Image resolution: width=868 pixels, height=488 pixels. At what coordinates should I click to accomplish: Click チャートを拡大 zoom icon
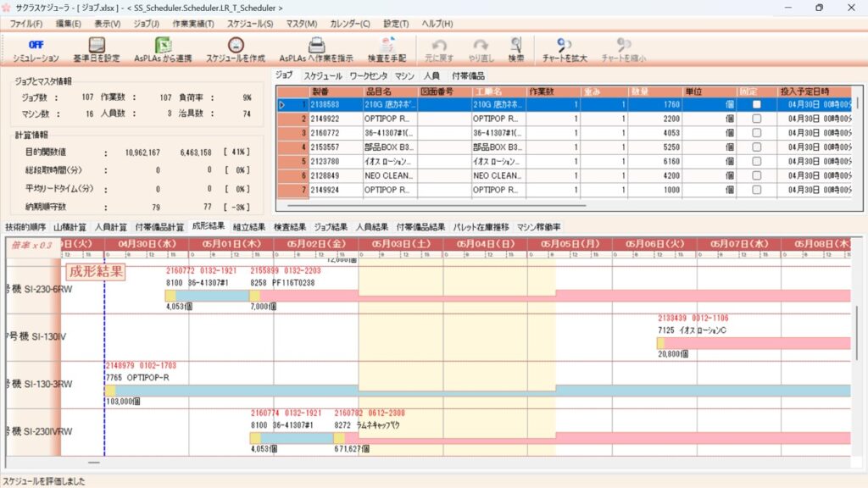(565, 45)
